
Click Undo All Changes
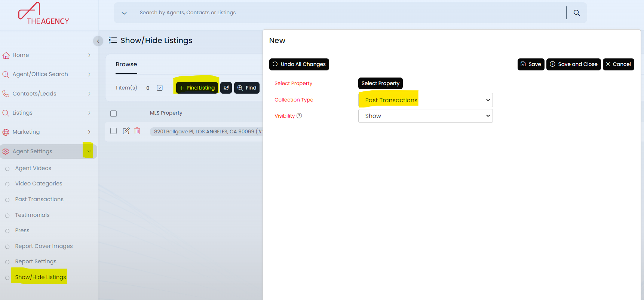[299, 64]
